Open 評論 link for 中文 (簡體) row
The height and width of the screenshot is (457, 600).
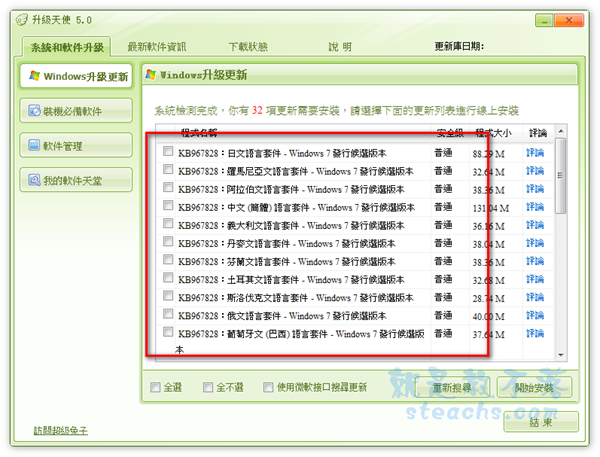535,207
